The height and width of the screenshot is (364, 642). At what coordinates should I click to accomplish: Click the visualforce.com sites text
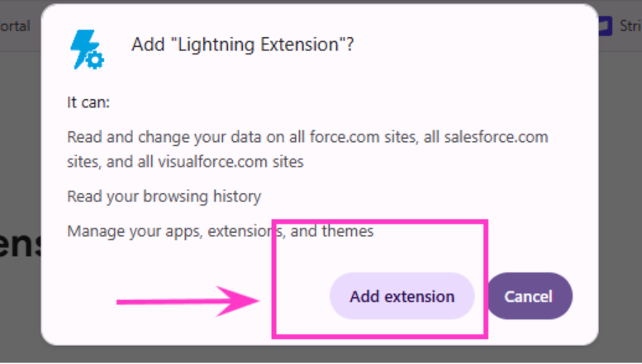(231, 162)
